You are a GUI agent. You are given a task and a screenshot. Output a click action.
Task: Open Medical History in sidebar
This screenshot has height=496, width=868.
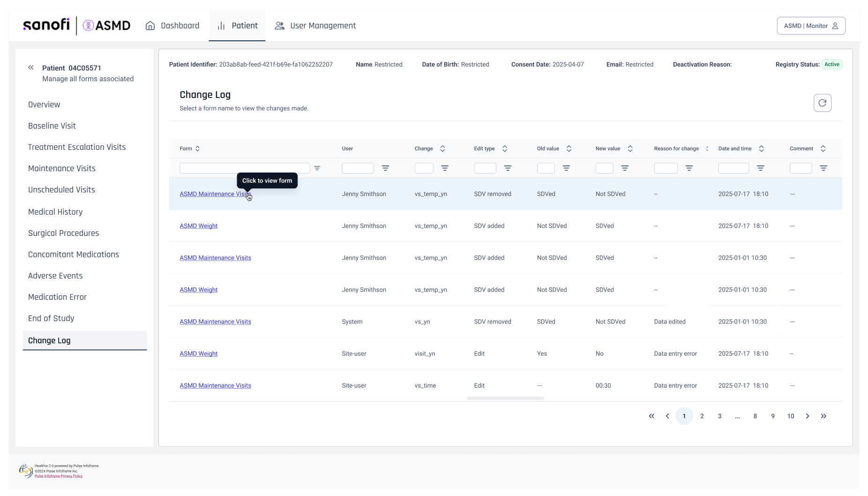[55, 212]
